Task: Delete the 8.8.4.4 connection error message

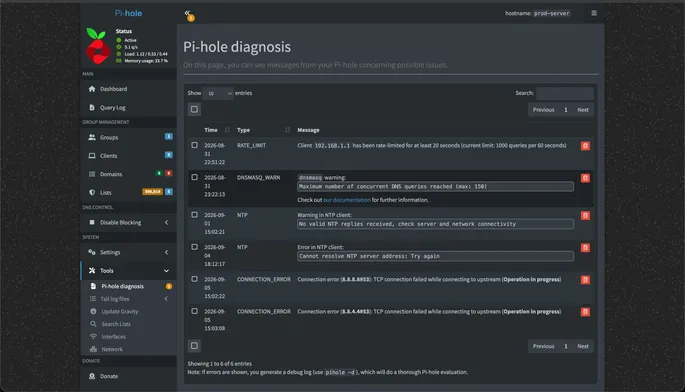Action: point(585,312)
